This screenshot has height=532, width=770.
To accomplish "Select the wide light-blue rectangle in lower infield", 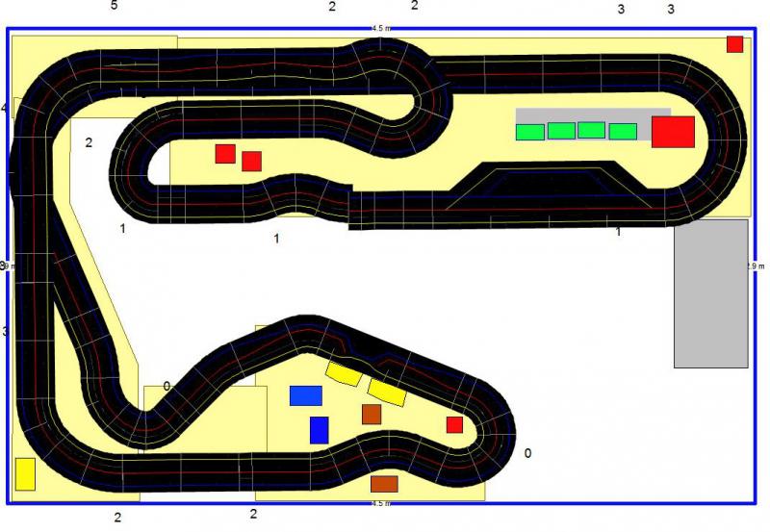I will [x=306, y=395].
